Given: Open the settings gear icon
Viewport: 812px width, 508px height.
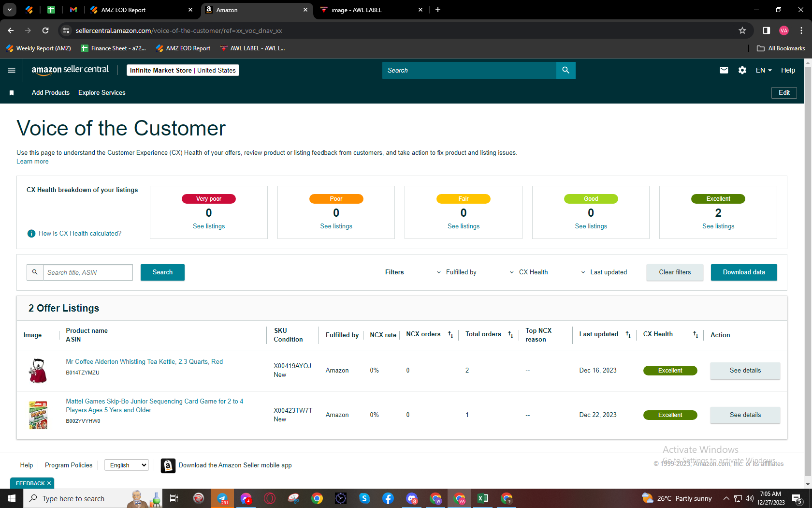Looking at the screenshot, I should [x=742, y=70].
